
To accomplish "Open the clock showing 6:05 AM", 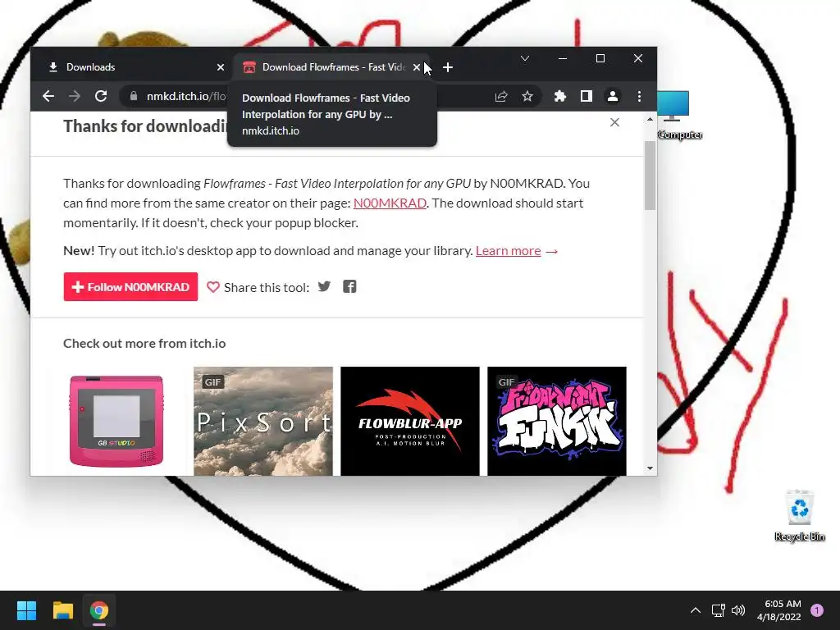I will coord(779,610).
